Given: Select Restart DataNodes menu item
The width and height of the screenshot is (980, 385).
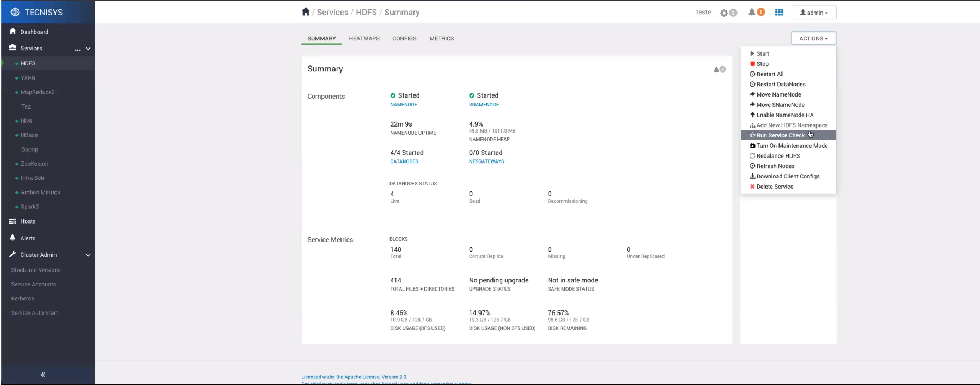Looking at the screenshot, I should click(x=788, y=85).
